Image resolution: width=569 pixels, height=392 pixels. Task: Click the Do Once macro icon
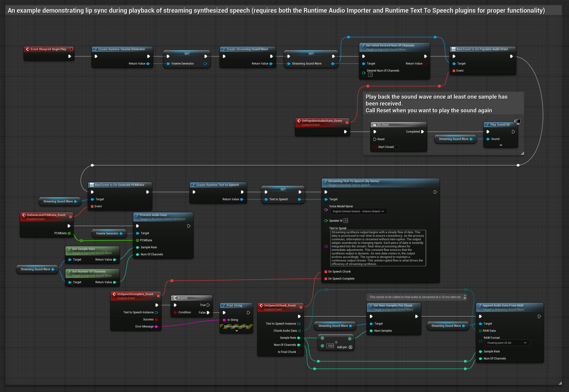tap(374, 125)
